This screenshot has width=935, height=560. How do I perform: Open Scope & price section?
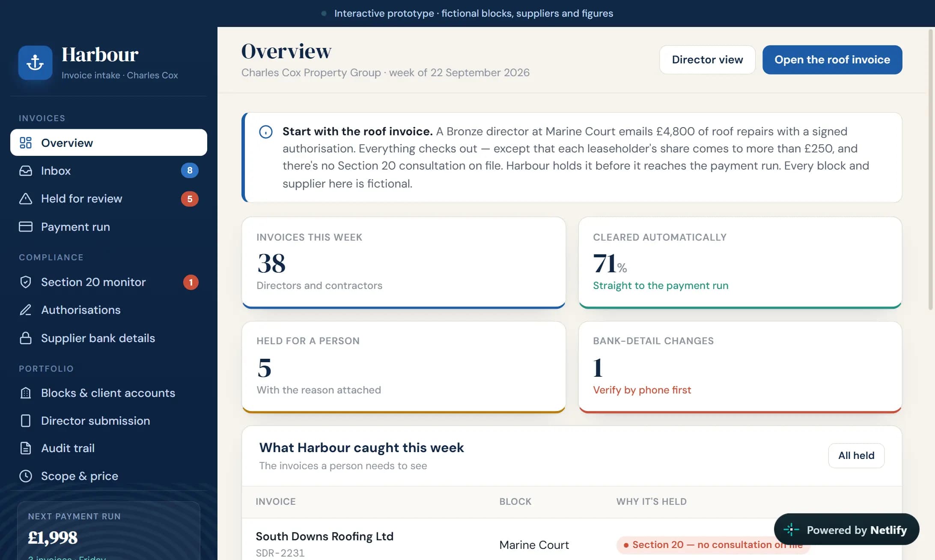[x=109, y=476]
